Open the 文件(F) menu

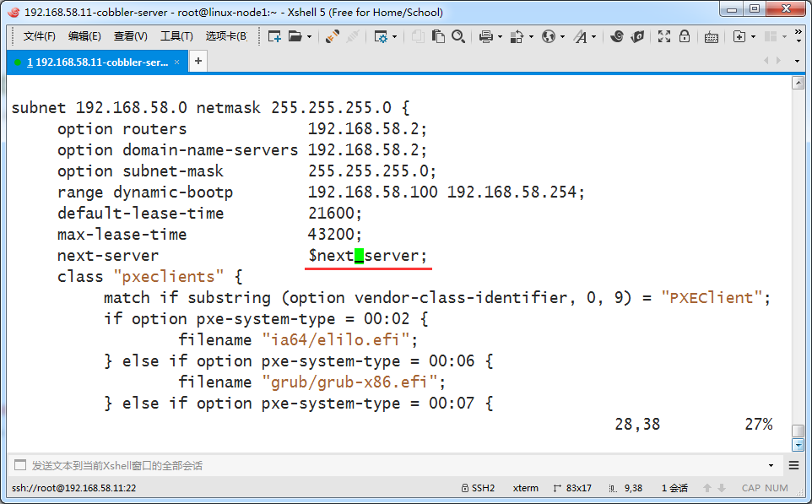click(40, 36)
